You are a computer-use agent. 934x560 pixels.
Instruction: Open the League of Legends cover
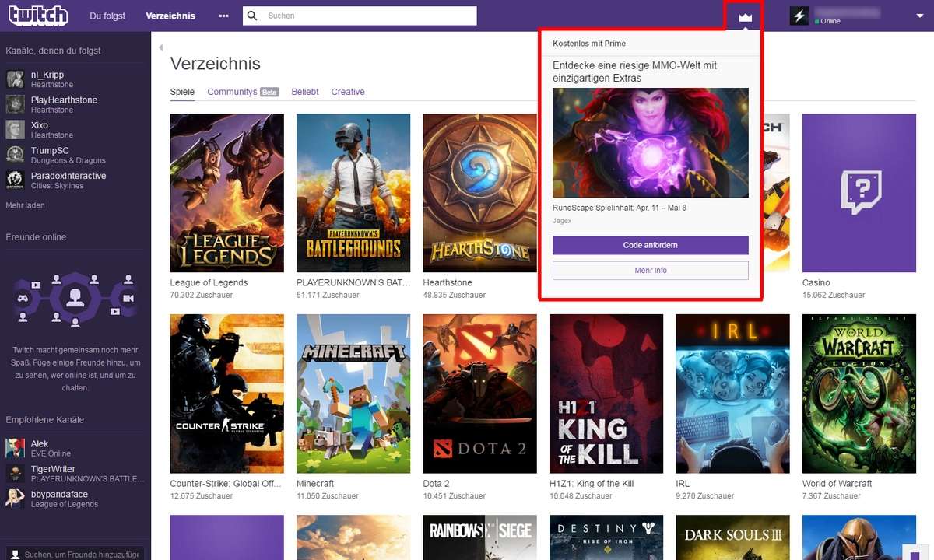point(227,193)
